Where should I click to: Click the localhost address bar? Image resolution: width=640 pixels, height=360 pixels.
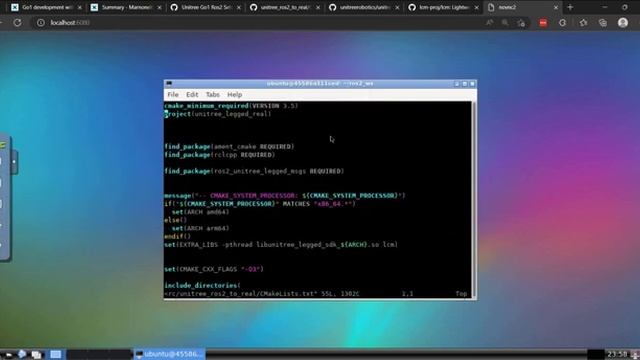261,23
